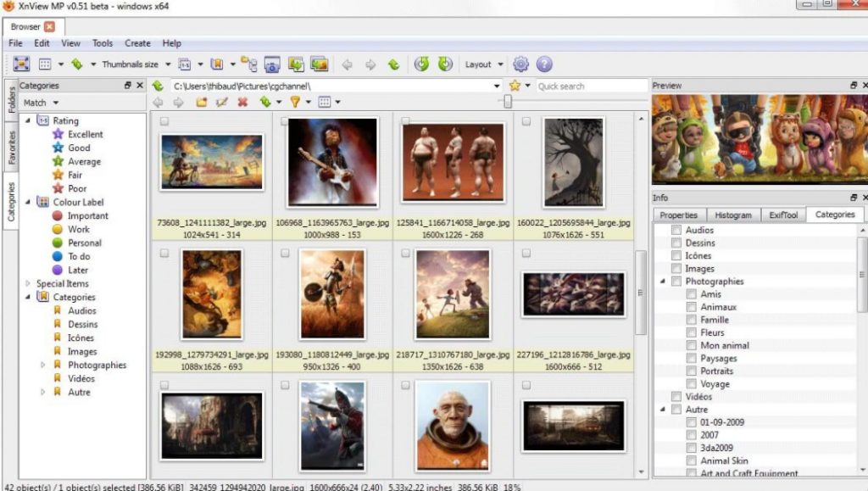Check the Audios category in Info panel
868x491 pixels.
[676, 230]
